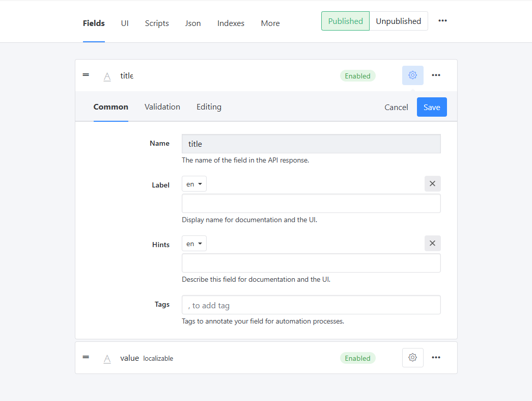The image size is (532, 401).
Task: Click the Enabled badge on title field
Action: [357, 76]
